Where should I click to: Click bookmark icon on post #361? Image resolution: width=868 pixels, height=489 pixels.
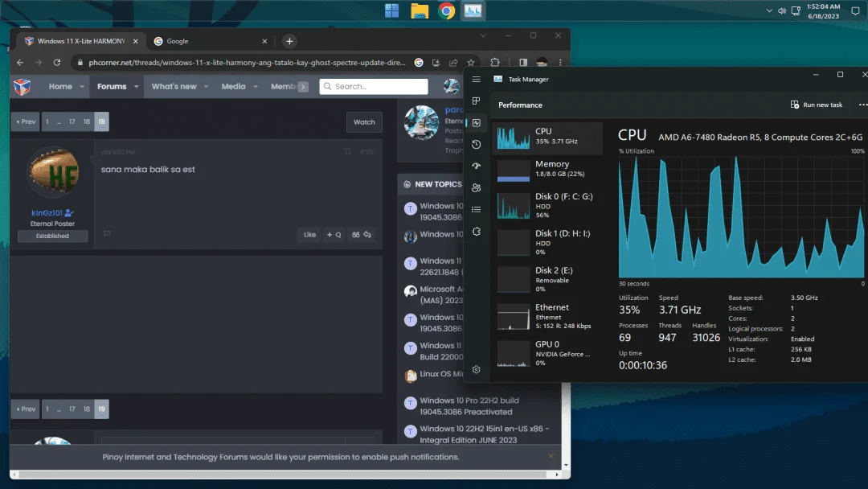pos(348,152)
